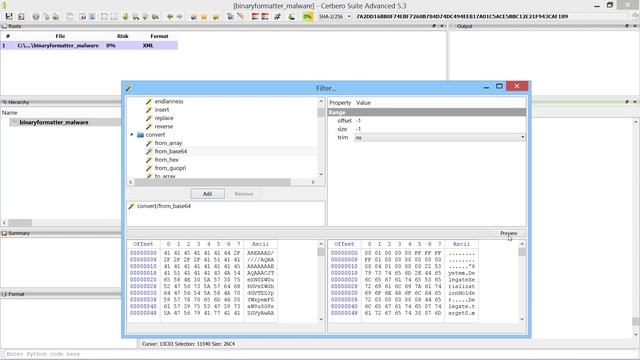The image size is (640, 360).
Task: Click the pencil icon in Filter dialog title bar
Action: [129, 89]
